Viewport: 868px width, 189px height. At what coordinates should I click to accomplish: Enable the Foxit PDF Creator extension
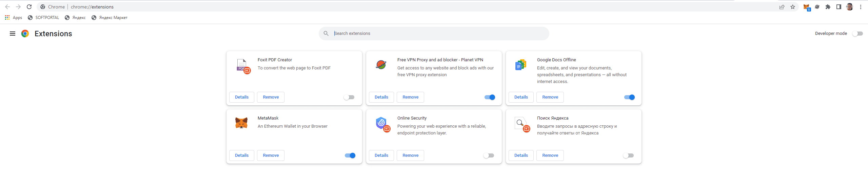349,97
